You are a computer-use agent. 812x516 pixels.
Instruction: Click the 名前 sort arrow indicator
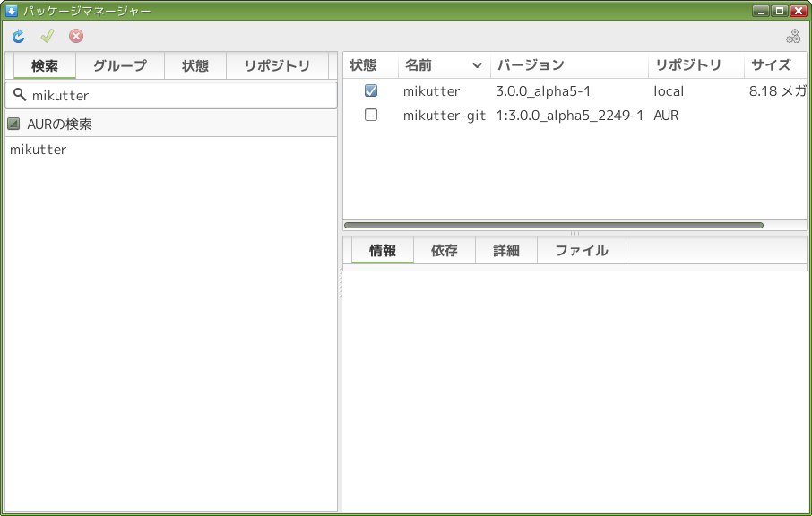[x=477, y=65]
